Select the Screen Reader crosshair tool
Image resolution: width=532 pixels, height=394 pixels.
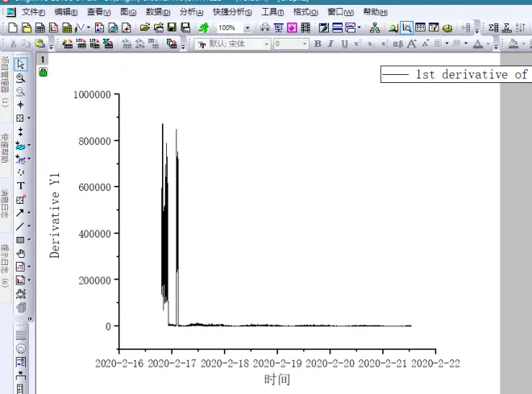click(20, 105)
